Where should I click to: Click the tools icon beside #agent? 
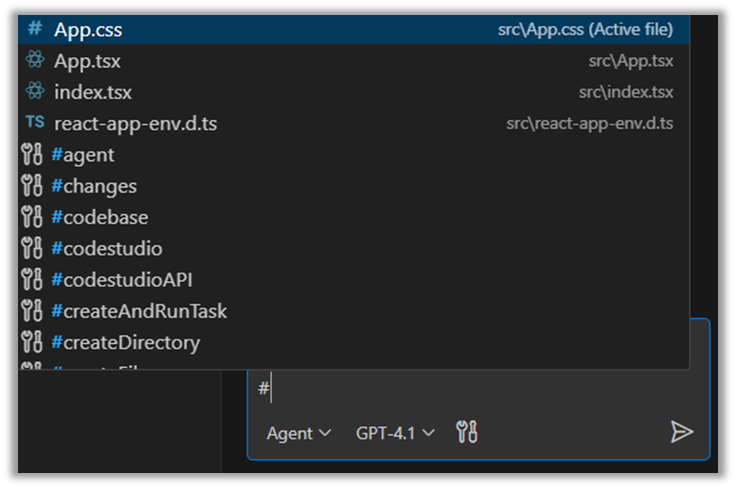[x=32, y=155]
